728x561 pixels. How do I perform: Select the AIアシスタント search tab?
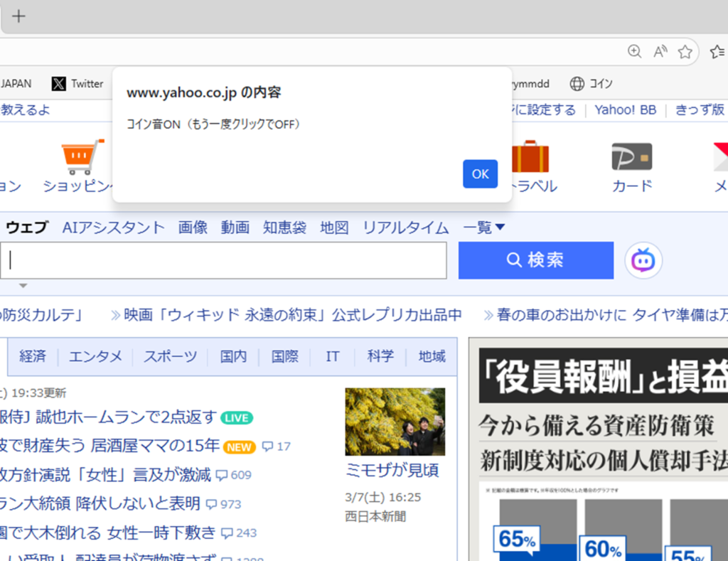click(113, 228)
